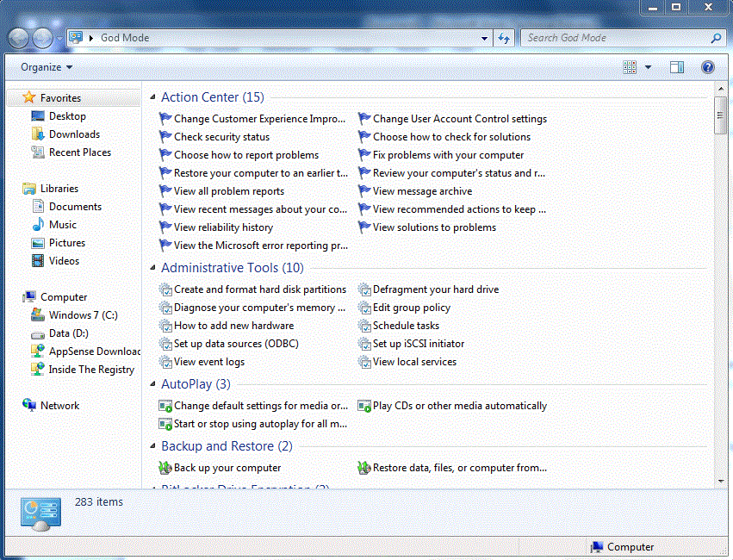Click the Back navigation arrow
Image resolution: width=733 pixels, height=560 pixels.
(17, 38)
